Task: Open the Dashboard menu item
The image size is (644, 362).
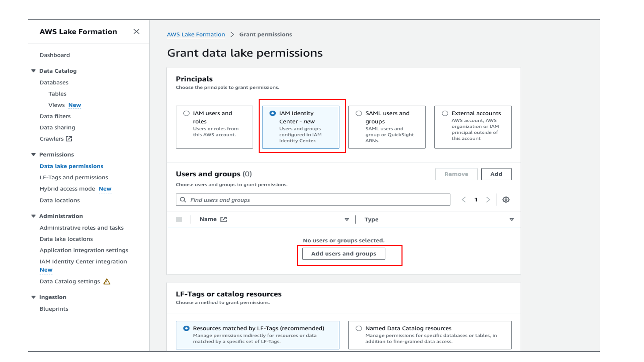Action: coord(55,55)
